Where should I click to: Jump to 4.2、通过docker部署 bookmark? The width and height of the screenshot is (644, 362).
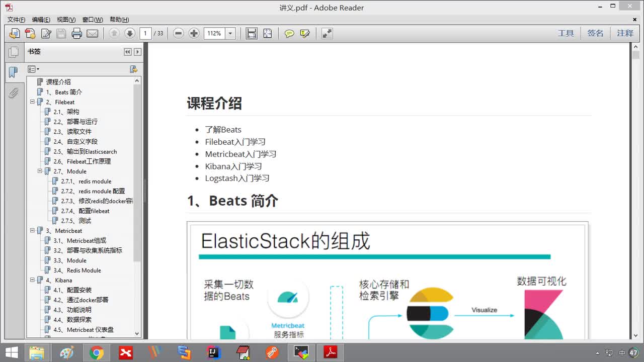coord(81,300)
